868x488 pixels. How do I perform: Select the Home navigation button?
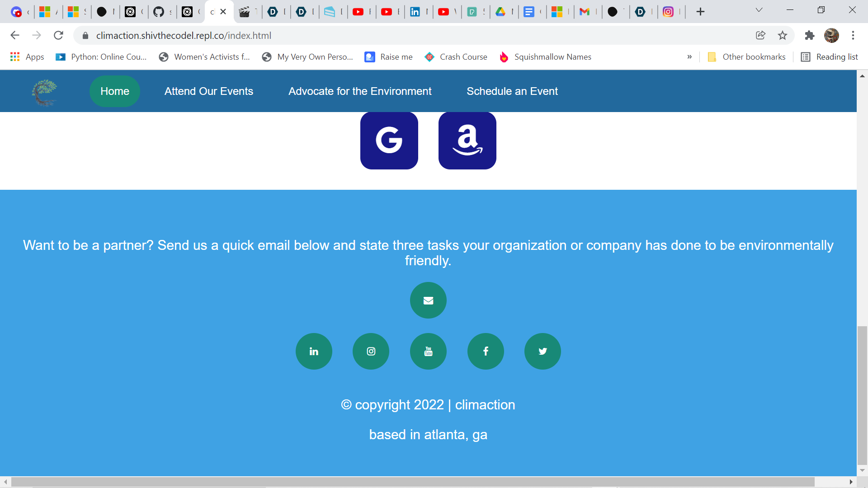pyautogui.click(x=115, y=91)
